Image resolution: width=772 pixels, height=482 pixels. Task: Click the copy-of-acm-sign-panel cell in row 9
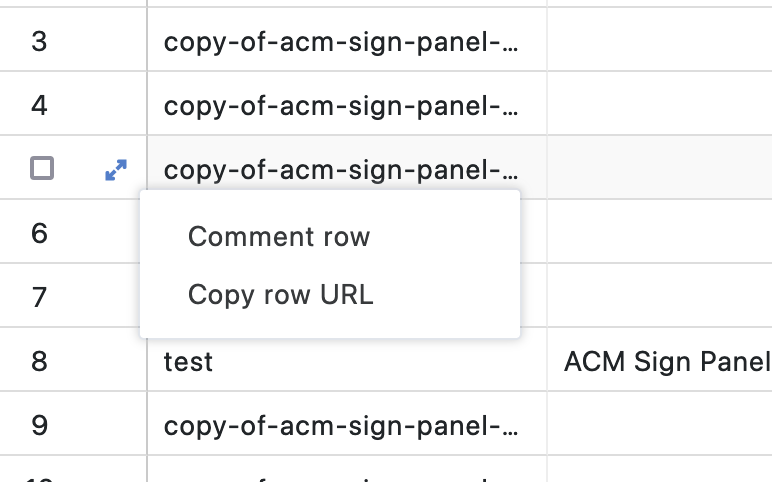(x=342, y=425)
